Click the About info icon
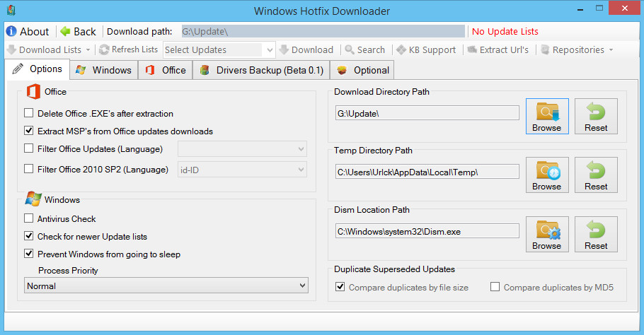This screenshot has width=644, height=335. click(11, 31)
